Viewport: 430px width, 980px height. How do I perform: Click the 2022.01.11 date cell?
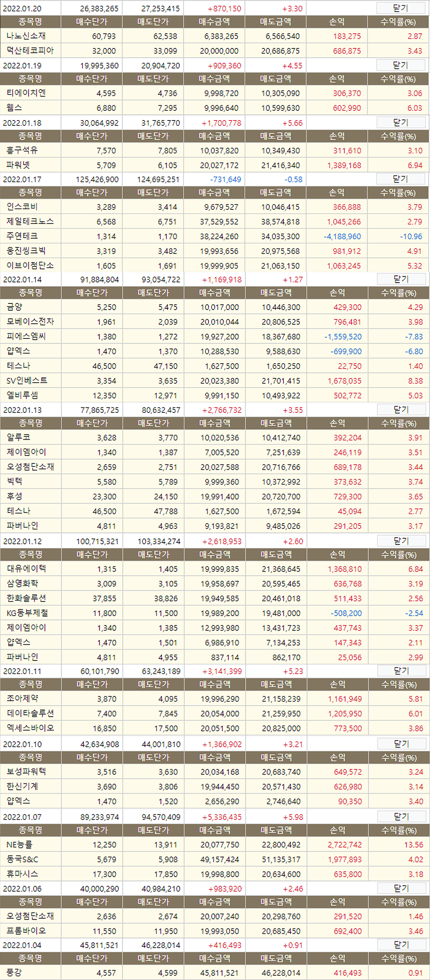pos(23,671)
